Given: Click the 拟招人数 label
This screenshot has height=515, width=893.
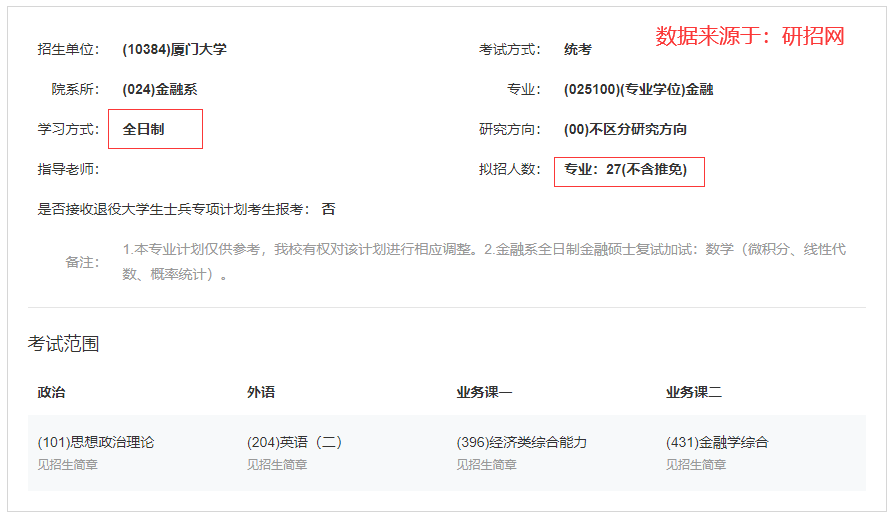Looking at the screenshot, I should (x=510, y=169).
